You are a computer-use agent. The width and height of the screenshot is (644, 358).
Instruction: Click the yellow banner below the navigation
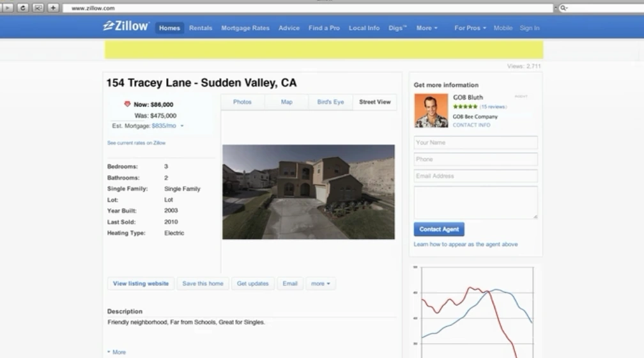[324, 50]
